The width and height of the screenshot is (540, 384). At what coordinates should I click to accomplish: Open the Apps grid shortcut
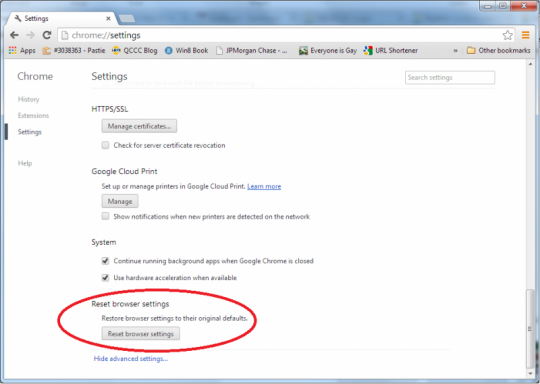[x=22, y=51]
